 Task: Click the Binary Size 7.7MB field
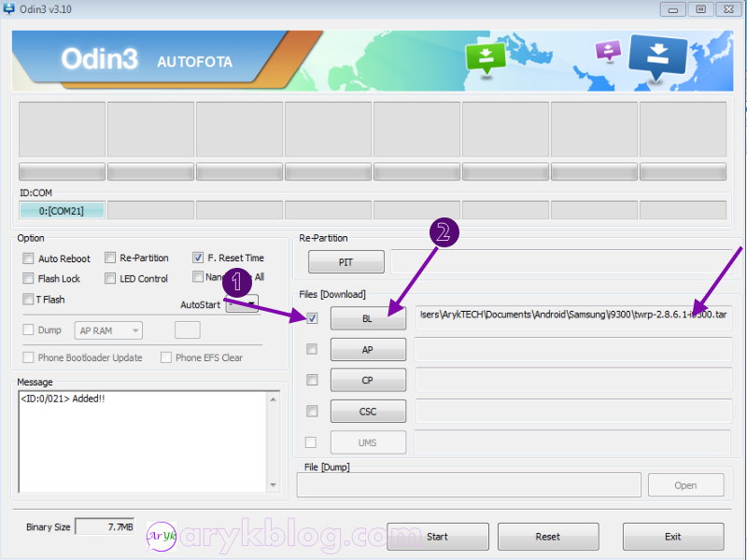(x=105, y=526)
